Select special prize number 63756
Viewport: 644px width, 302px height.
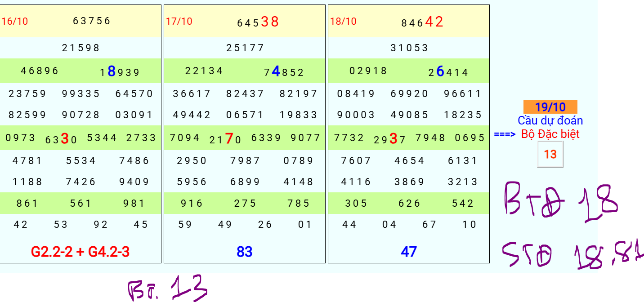92,21
